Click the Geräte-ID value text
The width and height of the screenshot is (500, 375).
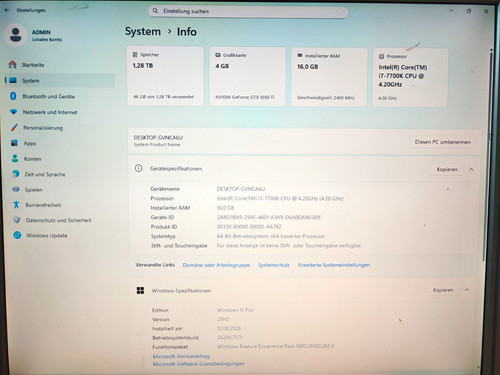tap(269, 217)
